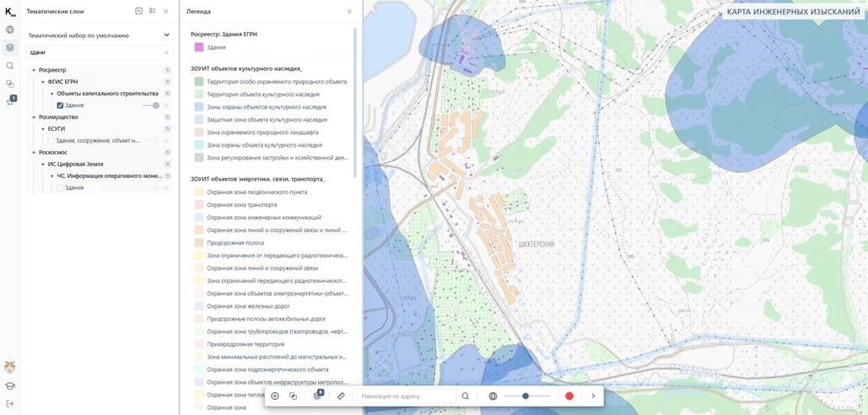Open the Тематический набор по умолчанию dropdown
This screenshot has height=415, width=868.
[100, 35]
